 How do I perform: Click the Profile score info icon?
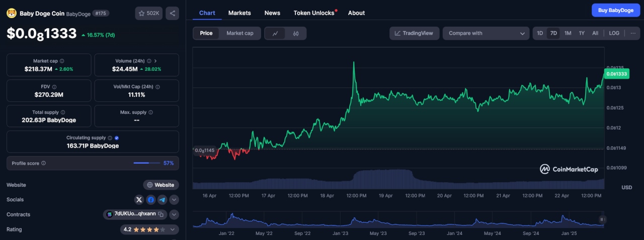(x=44, y=163)
